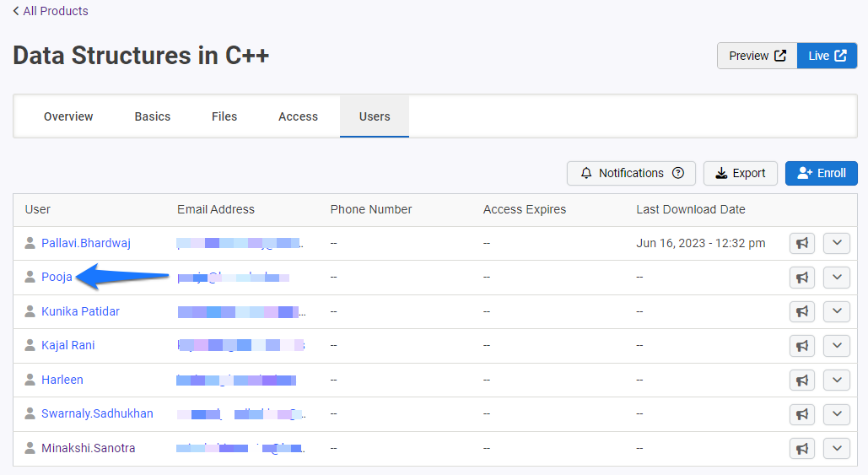The width and height of the screenshot is (868, 475).
Task: Select the Users tab
Action: point(375,116)
